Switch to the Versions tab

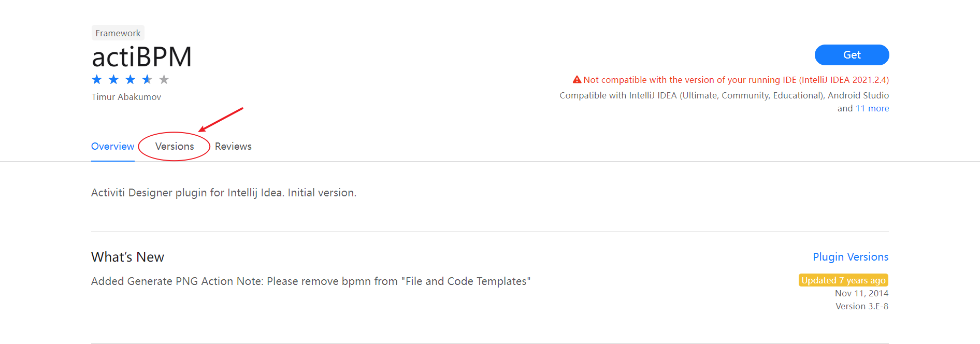175,147
